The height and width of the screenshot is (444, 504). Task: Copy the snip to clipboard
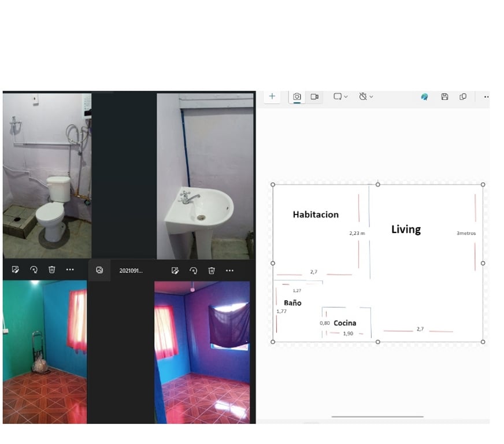[x=463, y=97]
